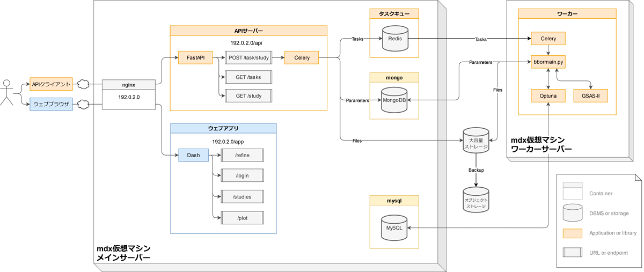Screen dimensions: 644x272
Task: Click the /login endpoint
Action: pos(243,175)
